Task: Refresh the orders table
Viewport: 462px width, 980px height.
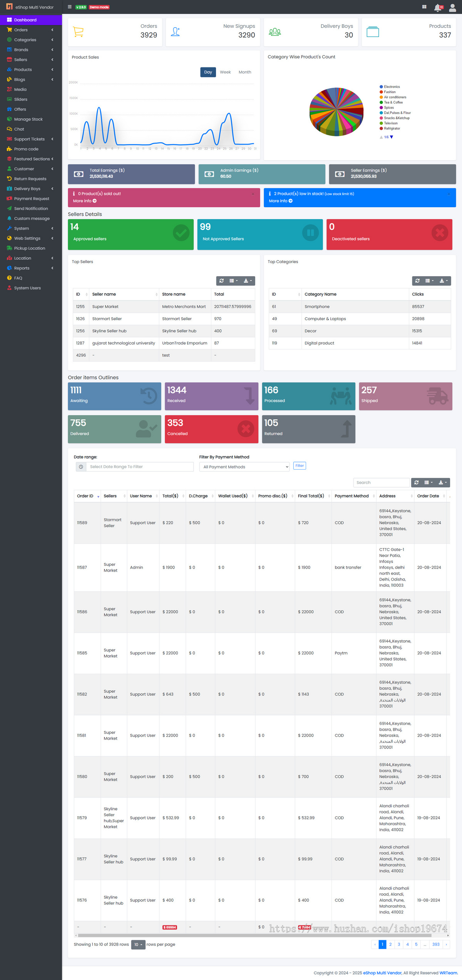Action: click(x=416, y=482)
